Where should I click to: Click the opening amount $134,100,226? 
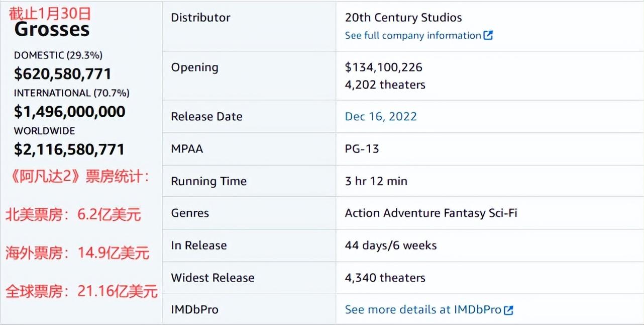(x=384, y=67)
